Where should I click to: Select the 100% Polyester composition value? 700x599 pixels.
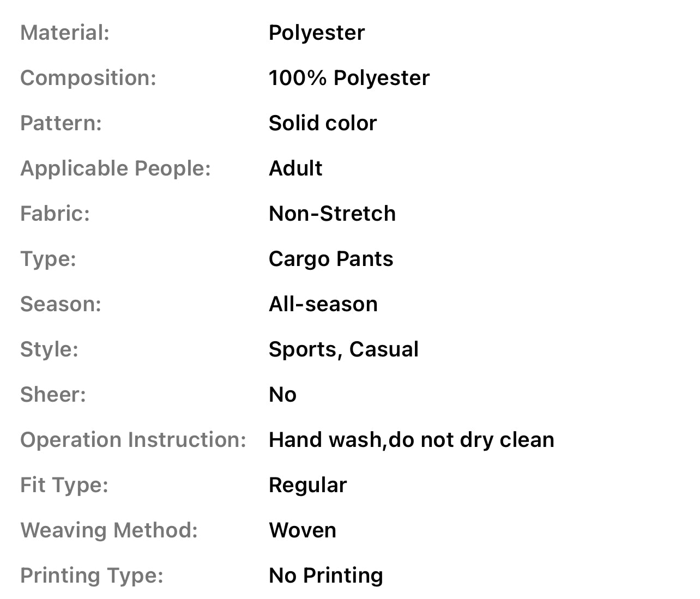point(349,78)
